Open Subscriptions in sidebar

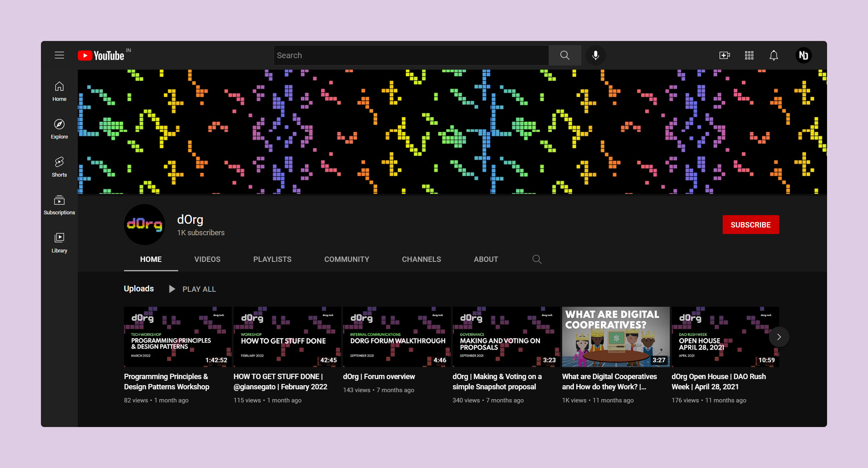(59, 205)
